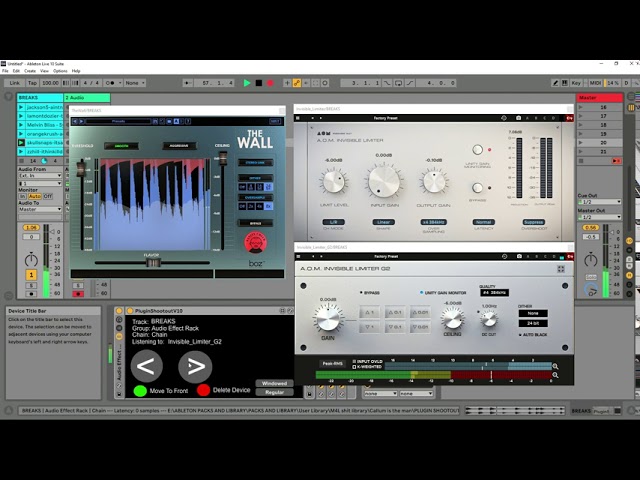Toggle Stereo Link in The Wall
This screenshot has height=480, width=640.
click(x=256, y=162)
